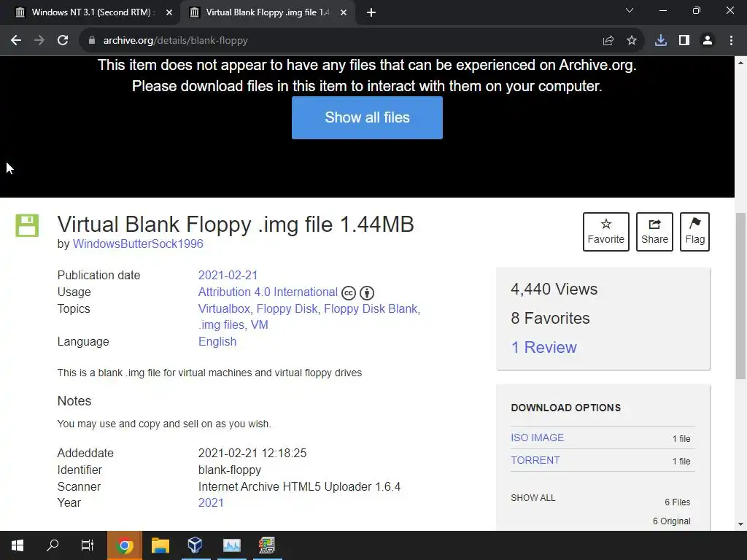Open Floppy Disk topic link

[x=287, y=308]
